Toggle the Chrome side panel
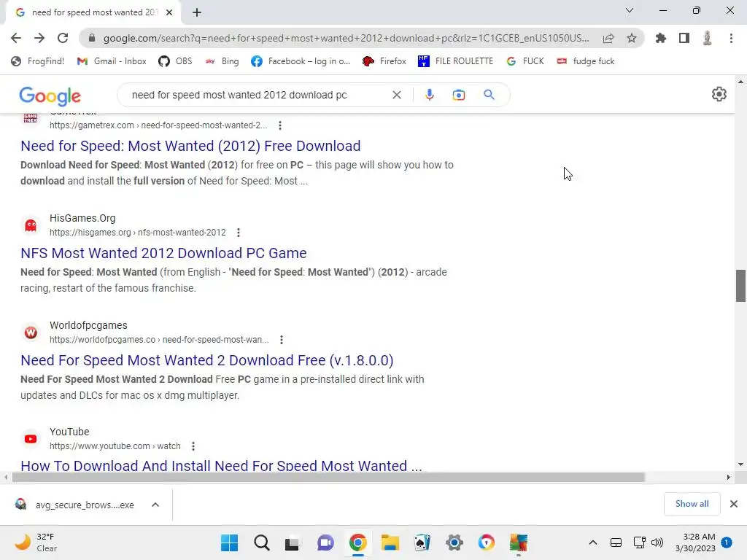 pyautogui.click(x=684, y=38)
